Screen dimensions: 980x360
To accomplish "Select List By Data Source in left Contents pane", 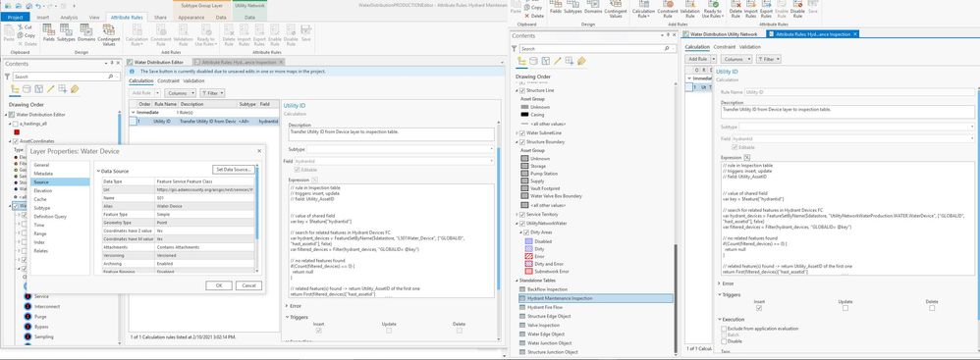I will [x=27, y=89].
